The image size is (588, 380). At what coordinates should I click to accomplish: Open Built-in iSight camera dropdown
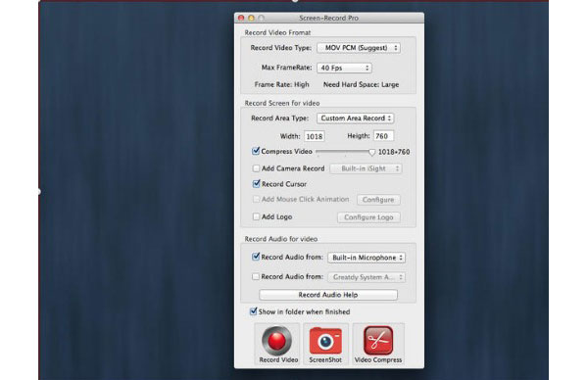[x=366, y=168]
